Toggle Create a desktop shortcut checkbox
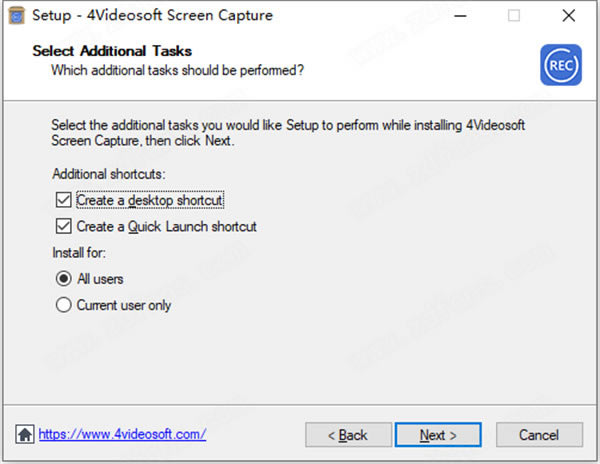The image size is (600, 464). click(63, 200)
